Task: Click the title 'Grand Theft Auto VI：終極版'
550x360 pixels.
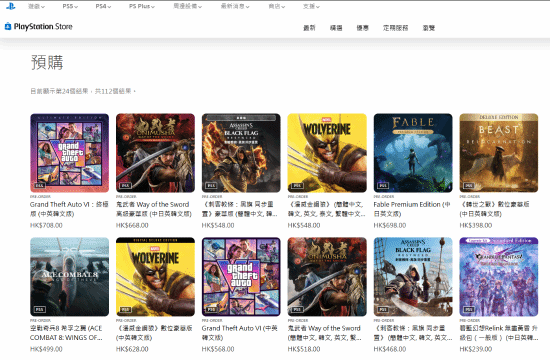Action: pyautogui.click(x=69, y=209)
